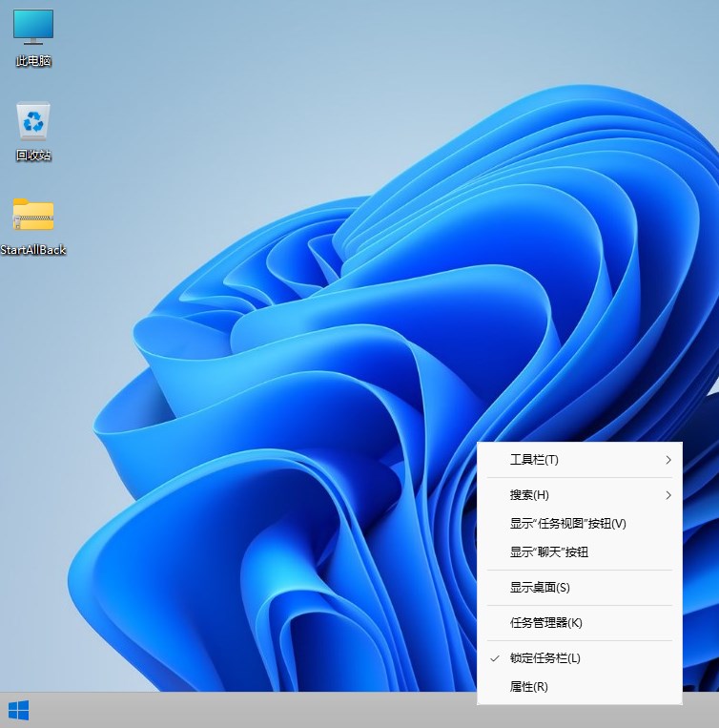Select the StartAllBack zip folder icon
The height and width of the screenshot is (728, 719).
[x=33, y=215]
